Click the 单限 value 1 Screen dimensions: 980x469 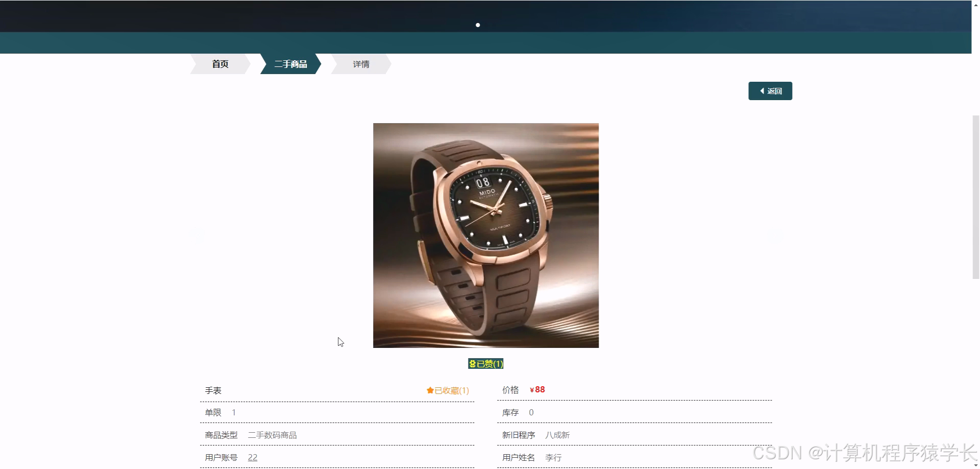click(x=234, y=412)
